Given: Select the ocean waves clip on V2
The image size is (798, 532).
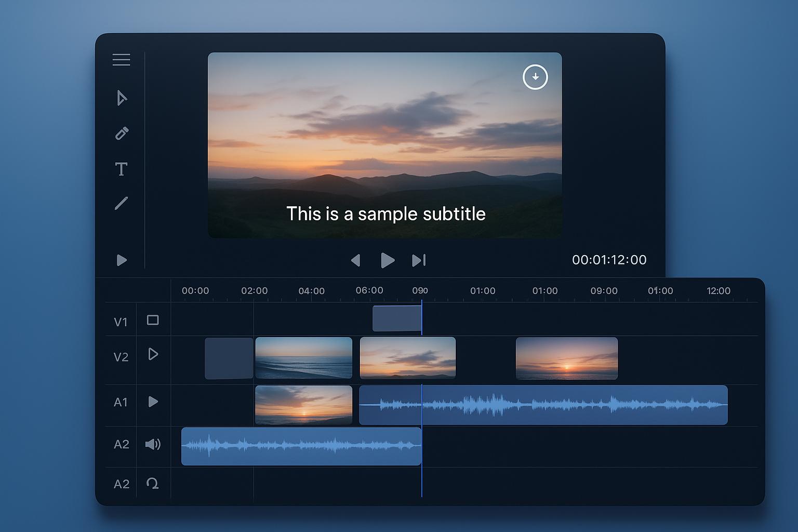Looking at the screenshot, I should [304, 358].
